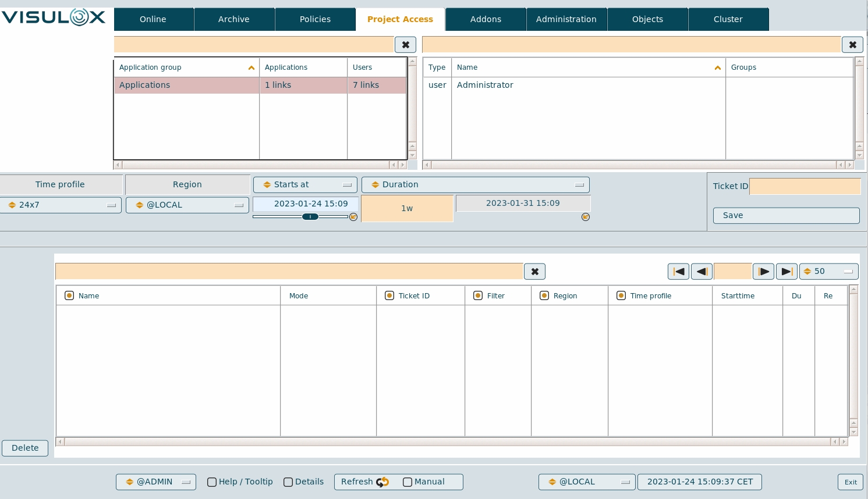Adjust the start time slider handle
Viewport: 868px width, 499px height.
tap(310, 217)
